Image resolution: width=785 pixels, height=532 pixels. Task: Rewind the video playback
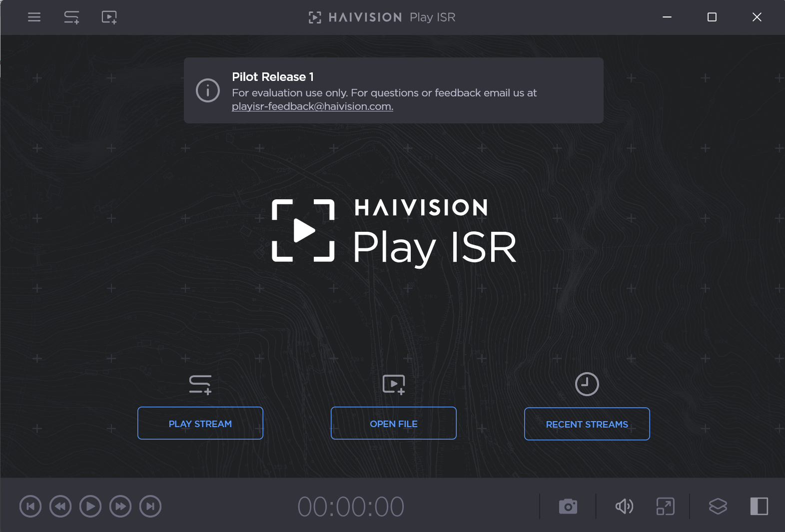60,507
